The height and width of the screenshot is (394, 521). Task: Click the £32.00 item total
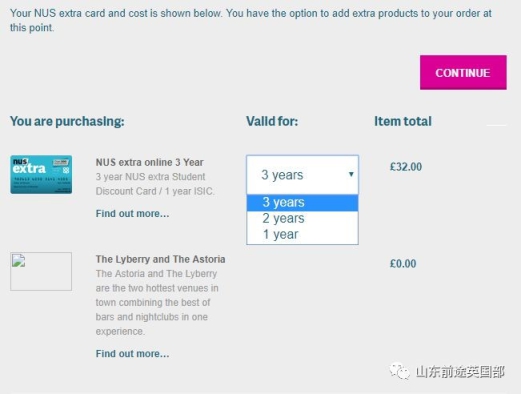pos(406,167)
